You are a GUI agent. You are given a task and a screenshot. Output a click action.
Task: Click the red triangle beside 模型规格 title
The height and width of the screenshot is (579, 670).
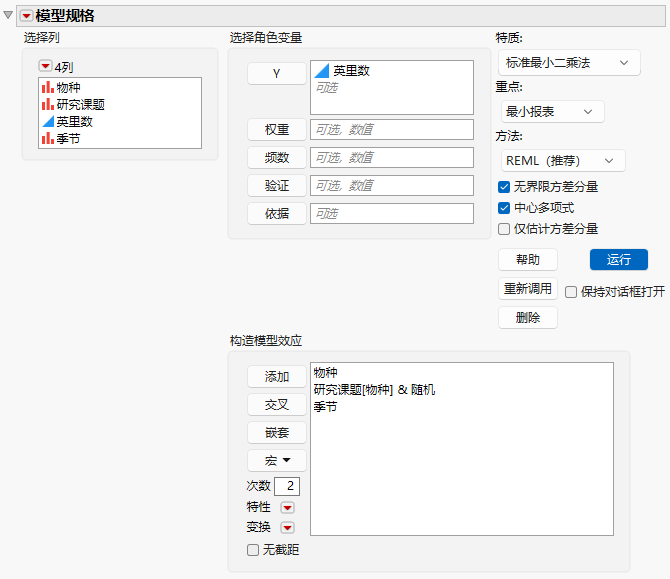tap(26, 16)
